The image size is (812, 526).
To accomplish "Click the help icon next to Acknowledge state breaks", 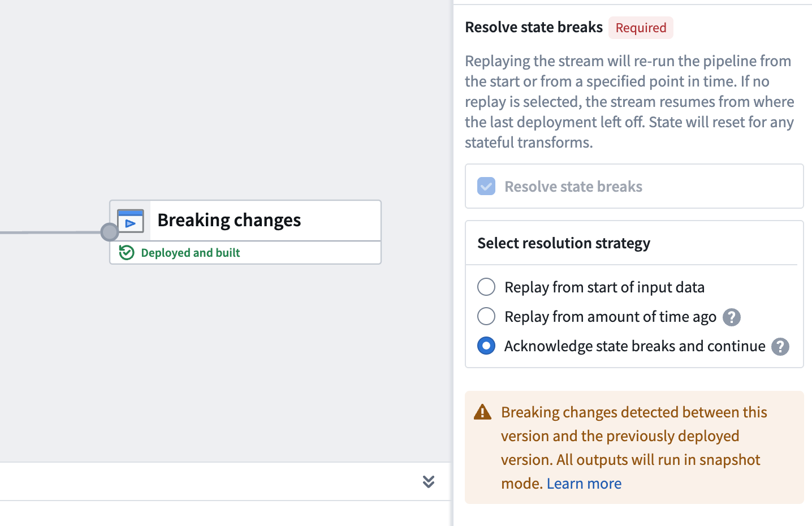I will 780,347.
